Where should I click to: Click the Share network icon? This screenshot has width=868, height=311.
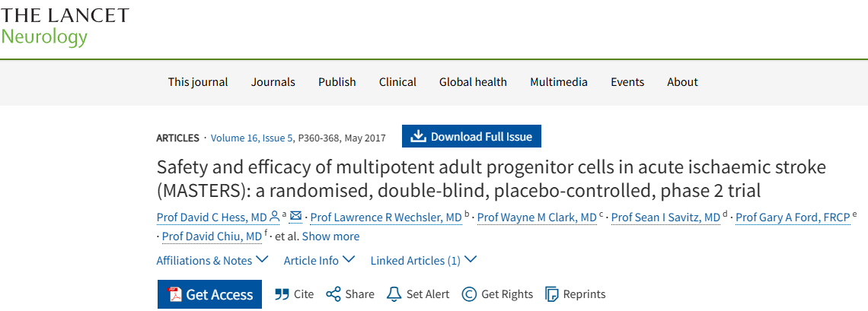333,294
